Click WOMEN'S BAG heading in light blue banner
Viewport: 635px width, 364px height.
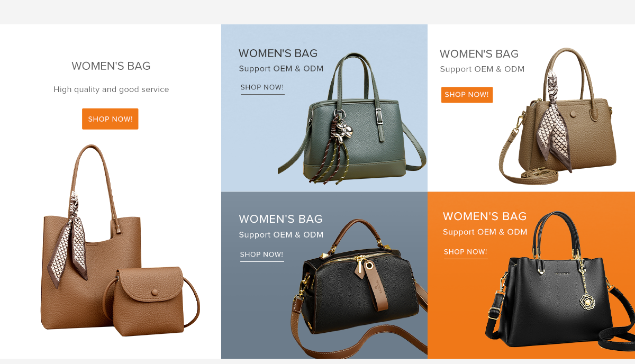[x=278, y=53]
